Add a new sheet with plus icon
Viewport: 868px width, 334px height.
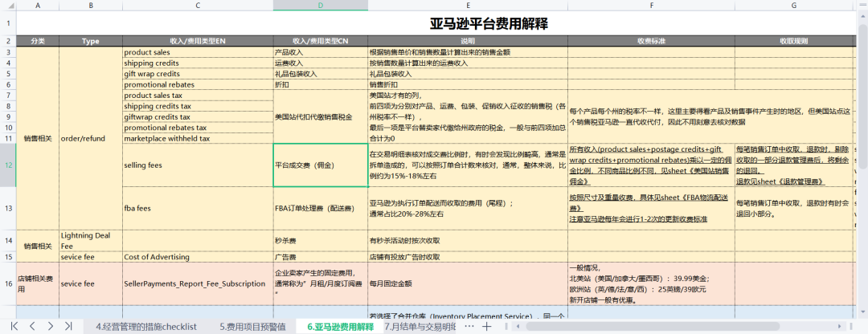pyautogui.click(x=486, y=326)
